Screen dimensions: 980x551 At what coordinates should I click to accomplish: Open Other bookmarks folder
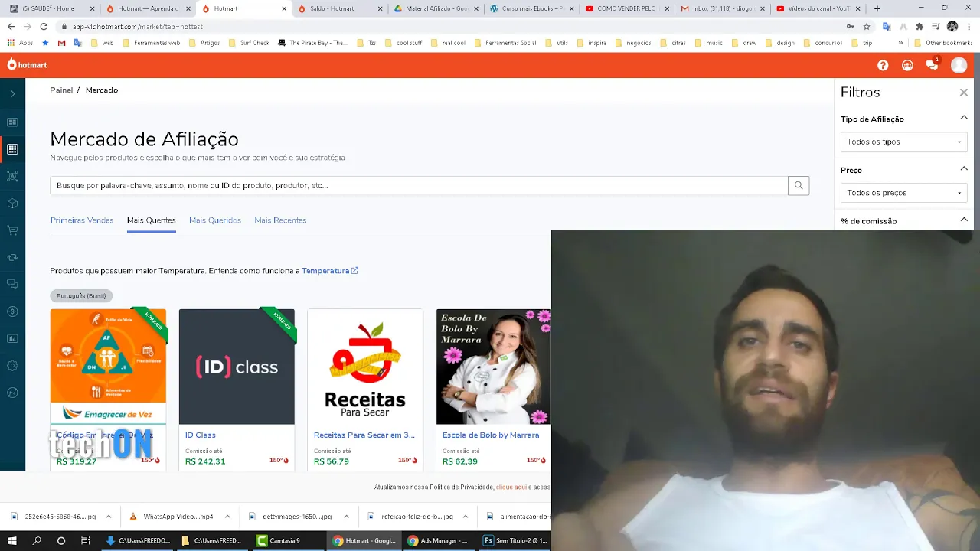[944, 43]
